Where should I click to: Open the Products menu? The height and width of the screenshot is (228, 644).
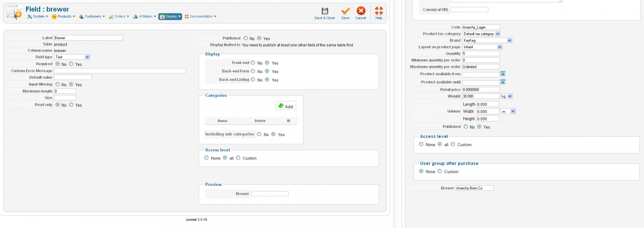click(63, 16)
